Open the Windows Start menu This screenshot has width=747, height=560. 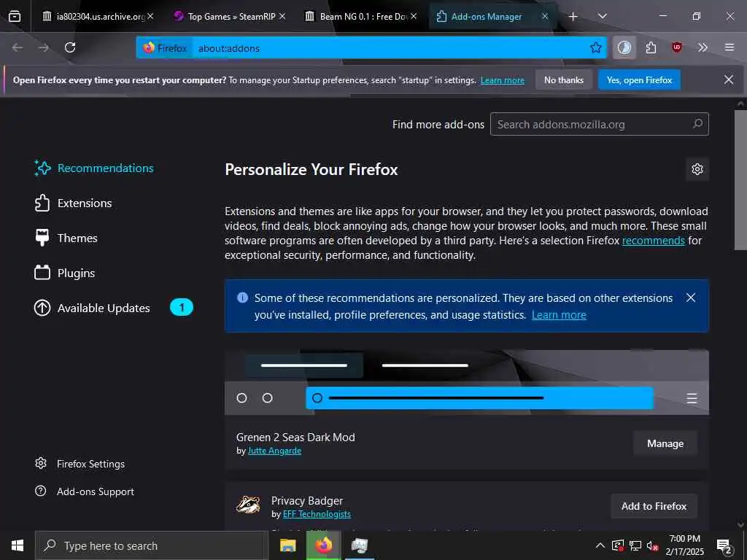18,545
